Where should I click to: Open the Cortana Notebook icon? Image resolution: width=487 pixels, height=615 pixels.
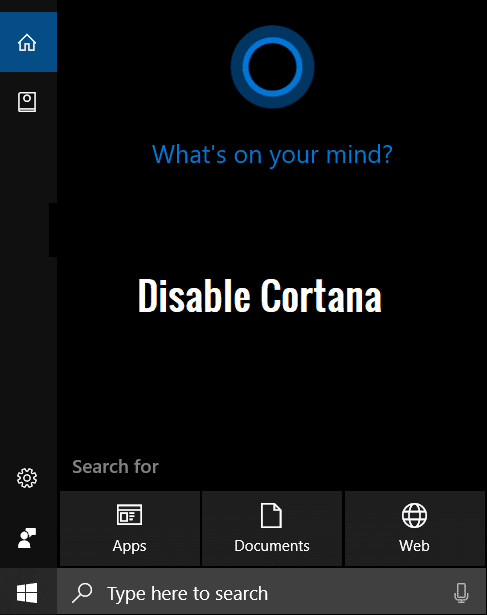[x=27, y=102]
